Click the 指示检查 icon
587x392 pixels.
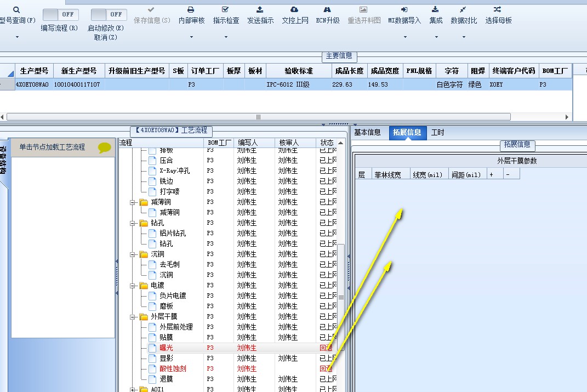click(225, 10)
